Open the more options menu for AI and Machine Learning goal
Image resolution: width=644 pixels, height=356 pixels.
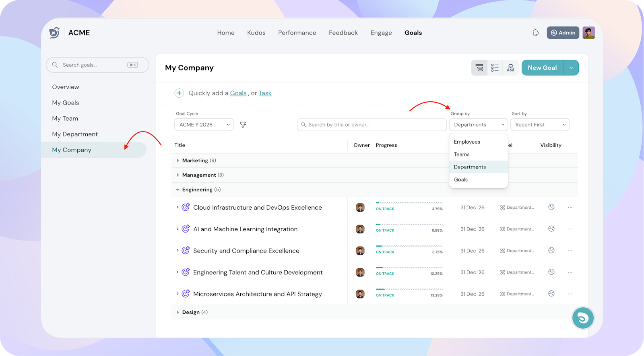[570, 229]
